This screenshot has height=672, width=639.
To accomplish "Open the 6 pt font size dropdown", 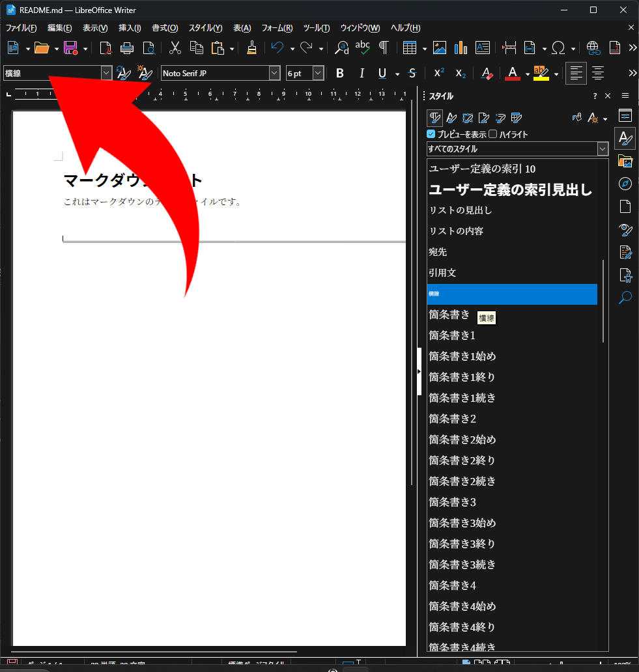I will coord(318,73).
